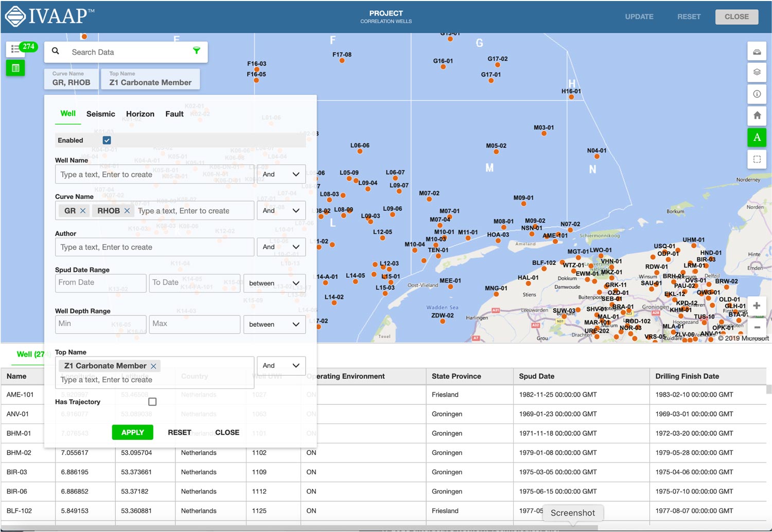
Task: Open Curve Name And operator dropdown
Action: pos(281,210)
